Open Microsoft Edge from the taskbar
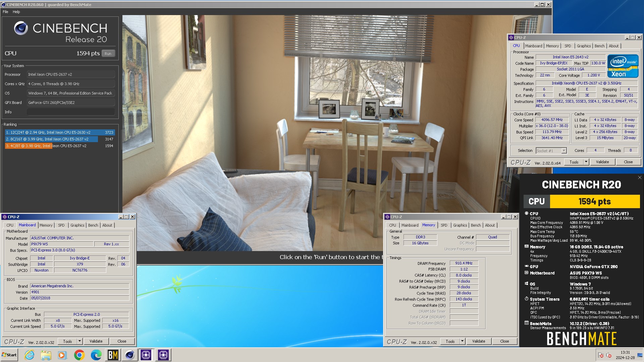The width and height of the screenshot is (644, 362). 96,355
